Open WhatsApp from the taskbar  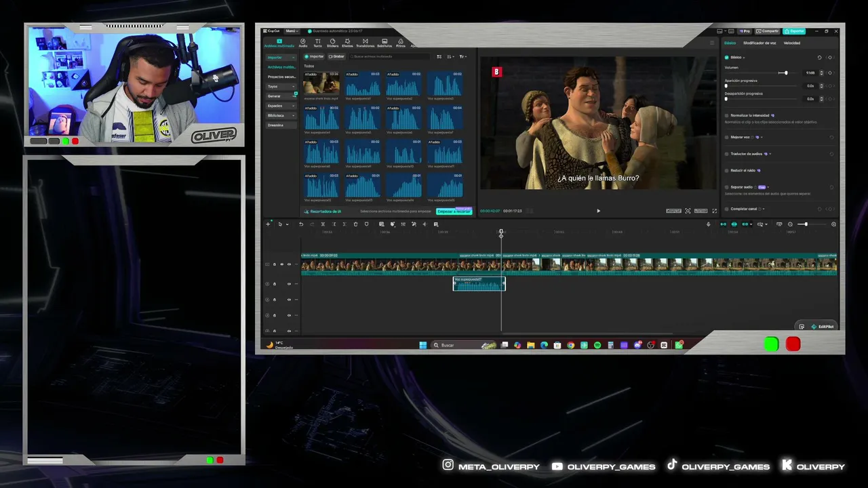(679, 345)
